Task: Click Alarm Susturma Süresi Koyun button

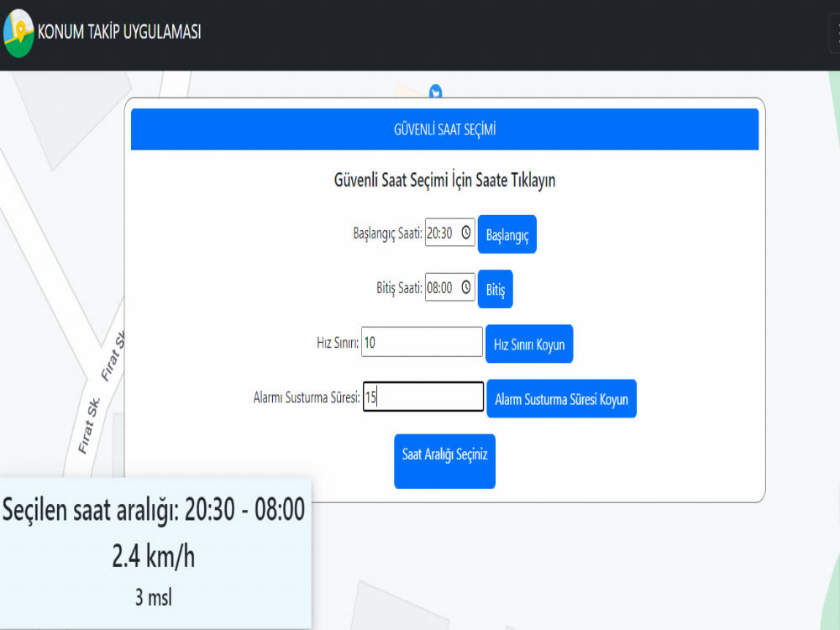Action: coord(561,398)
